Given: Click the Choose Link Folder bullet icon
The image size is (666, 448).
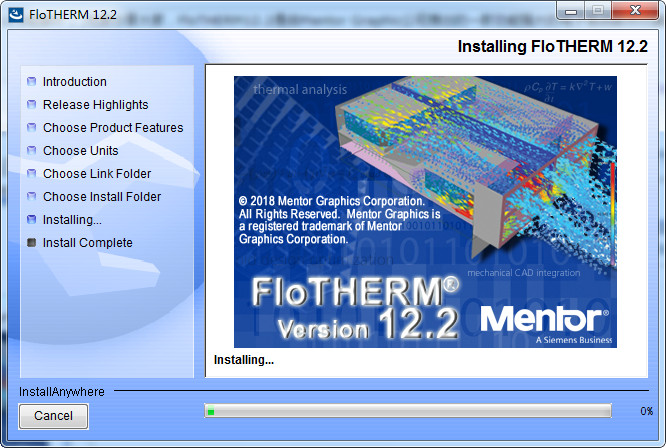Looking at the screenshot, I should (31, 173).
